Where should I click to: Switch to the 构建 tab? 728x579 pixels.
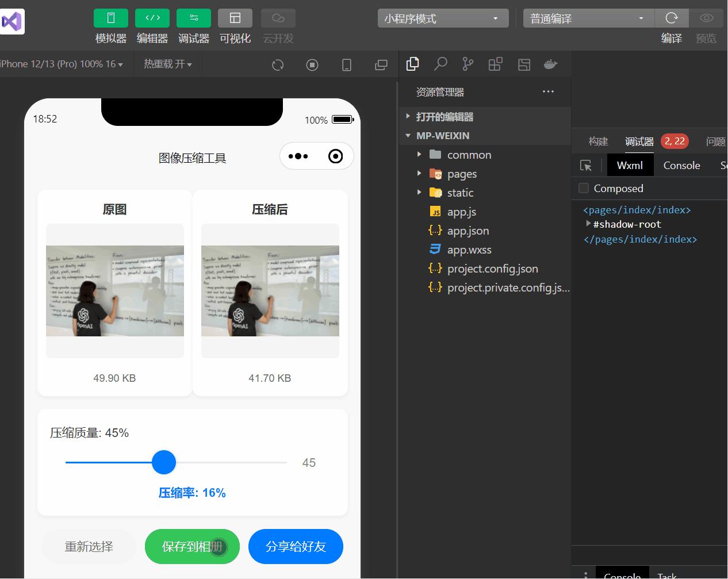(x=598, y=141)
